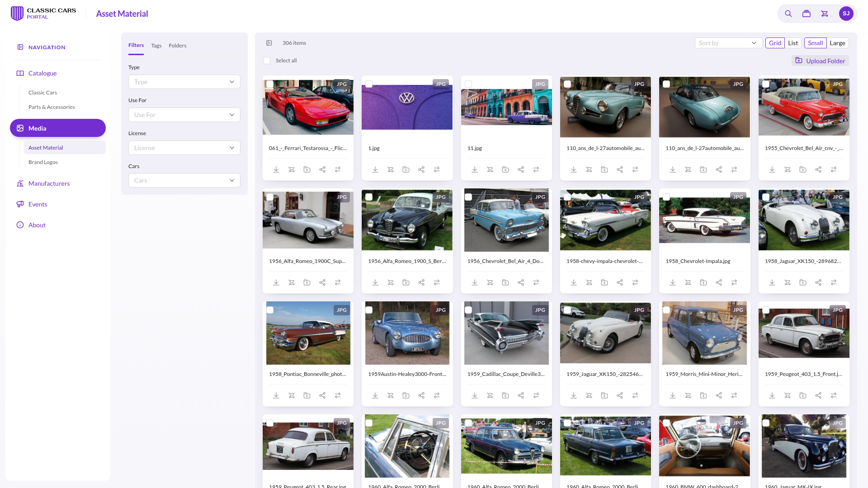Collapse navigation using the NAVIGATION header icon

[x=20, y=47]
